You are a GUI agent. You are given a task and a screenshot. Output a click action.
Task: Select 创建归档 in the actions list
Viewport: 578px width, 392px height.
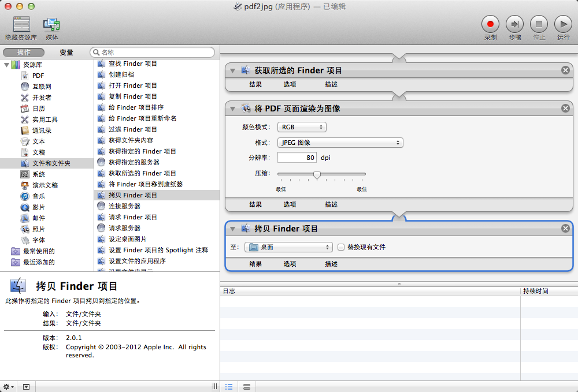click(121, 74)
